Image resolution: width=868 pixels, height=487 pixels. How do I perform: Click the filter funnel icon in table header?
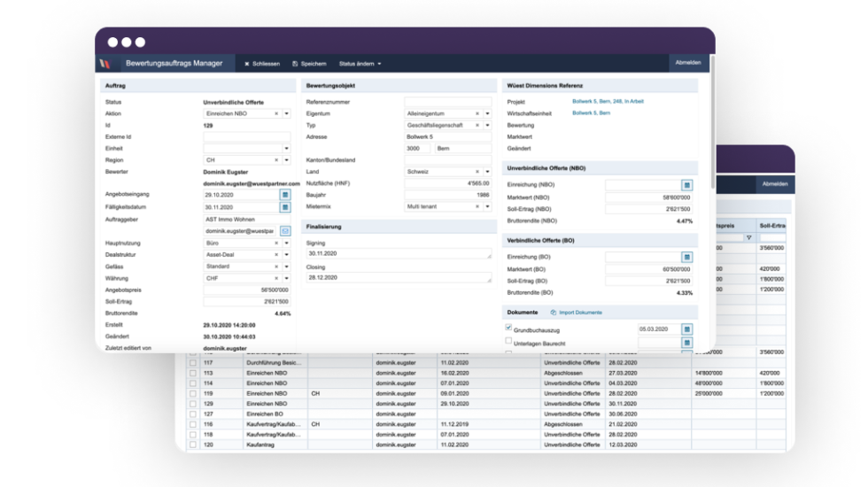pos(749,238)
